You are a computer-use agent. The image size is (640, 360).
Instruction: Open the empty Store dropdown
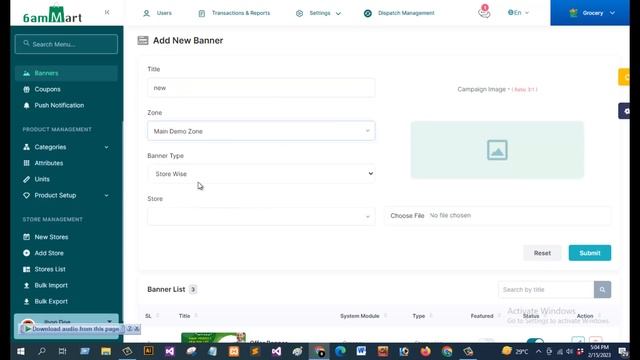[261, 217]
